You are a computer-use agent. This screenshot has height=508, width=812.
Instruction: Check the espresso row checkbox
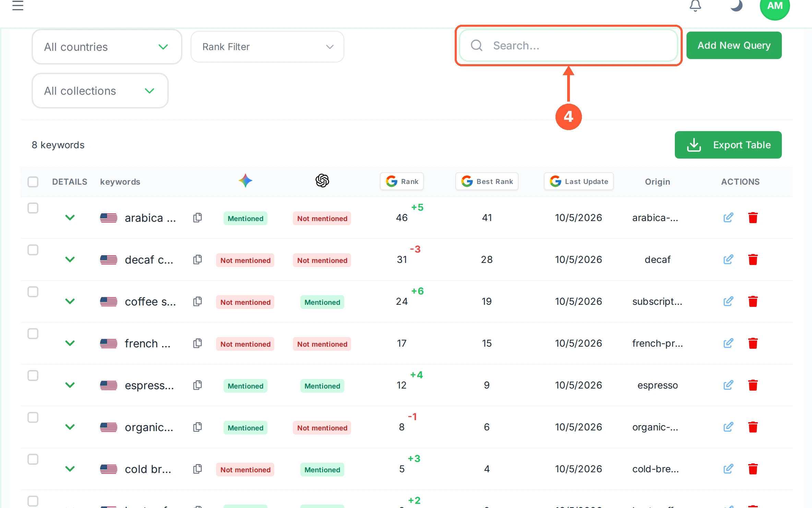(33, 376)
